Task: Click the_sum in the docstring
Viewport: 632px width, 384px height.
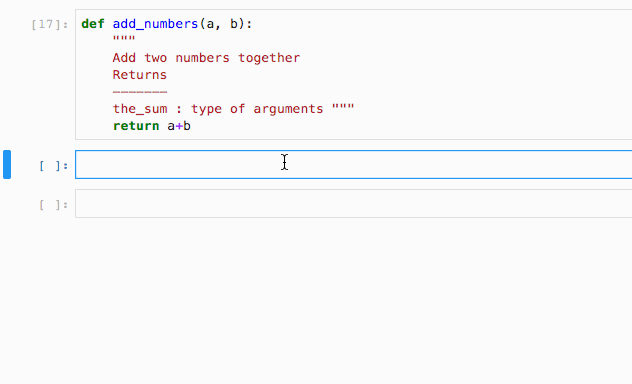Action: 140,109
